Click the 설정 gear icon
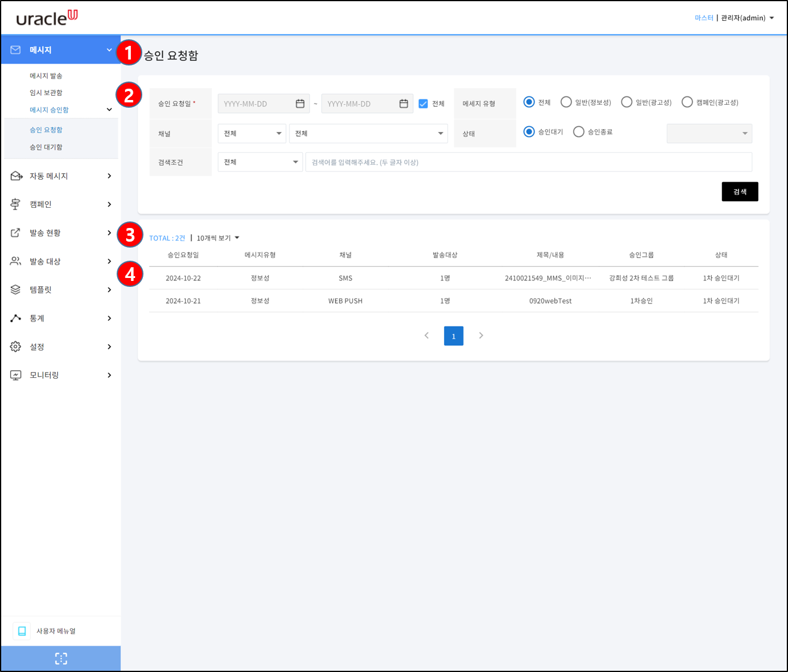788x672 pixels. click(15, 346)
